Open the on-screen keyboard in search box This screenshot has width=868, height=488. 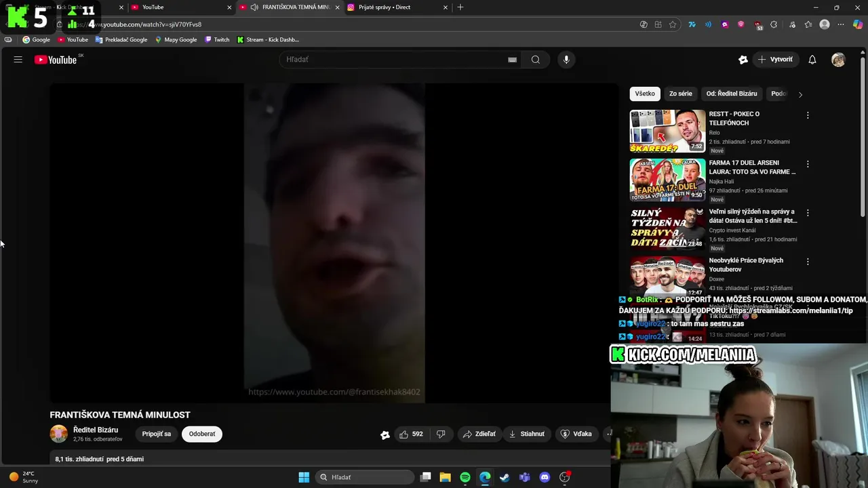click(512, 60)
